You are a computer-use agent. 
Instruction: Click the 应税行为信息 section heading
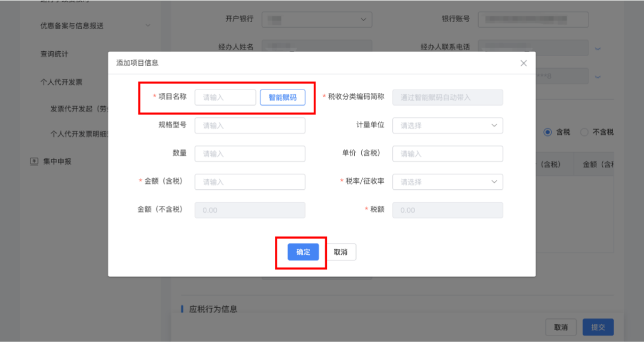click(x=213, y=309)
